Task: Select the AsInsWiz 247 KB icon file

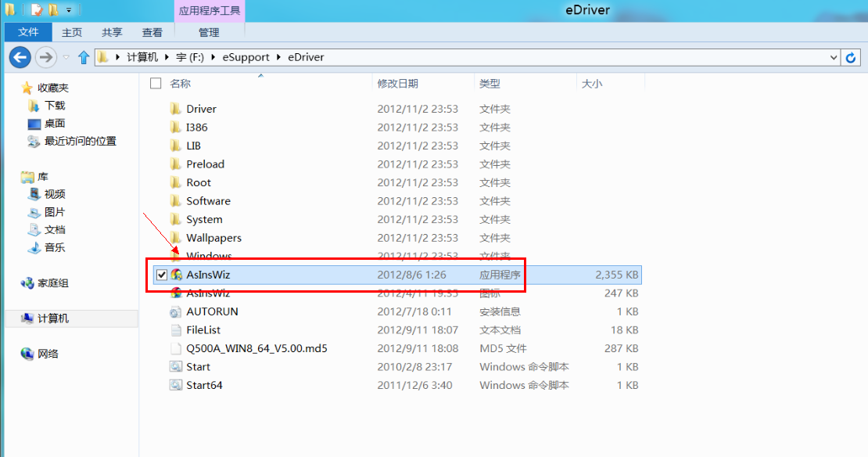Action: click(177, 293)
